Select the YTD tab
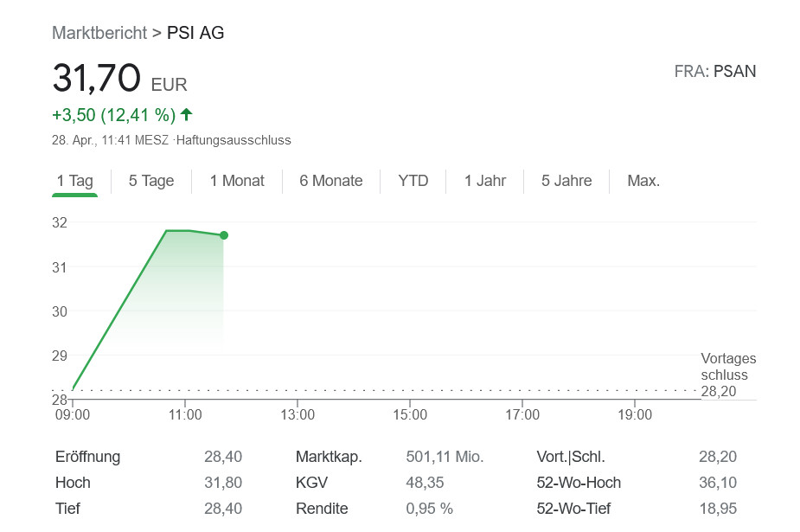This screenshot has height=532, width=800. pos(413,181)
